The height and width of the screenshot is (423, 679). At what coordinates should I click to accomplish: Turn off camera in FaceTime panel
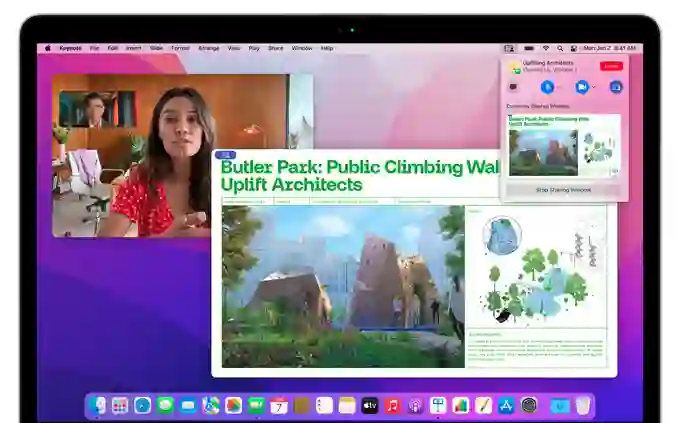(580, 87)
